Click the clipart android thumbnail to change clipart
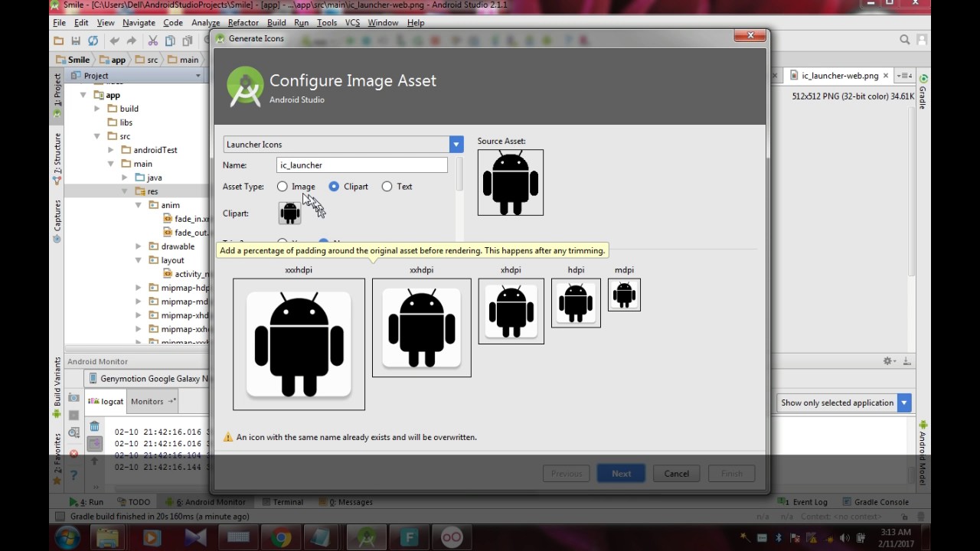The width and height of the screenshot is (980, 551). click(x=289, y=213)
